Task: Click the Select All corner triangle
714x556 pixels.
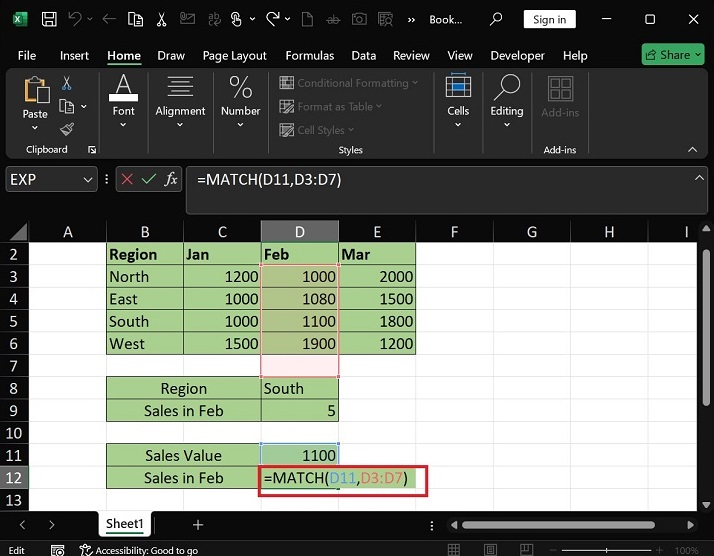Action: tap(18, 232)
